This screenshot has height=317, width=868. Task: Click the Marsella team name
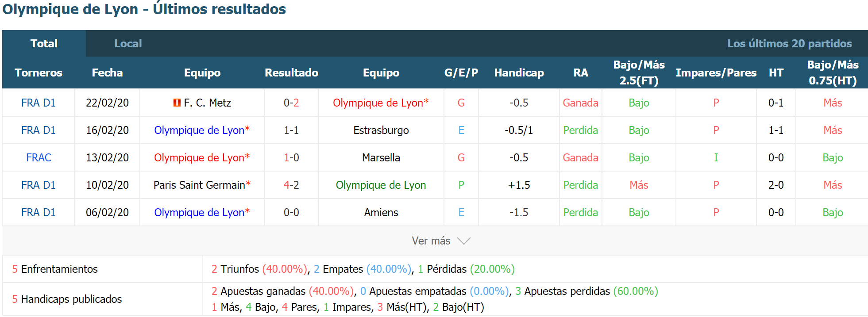pyautogui.click(x=381, y=158)
